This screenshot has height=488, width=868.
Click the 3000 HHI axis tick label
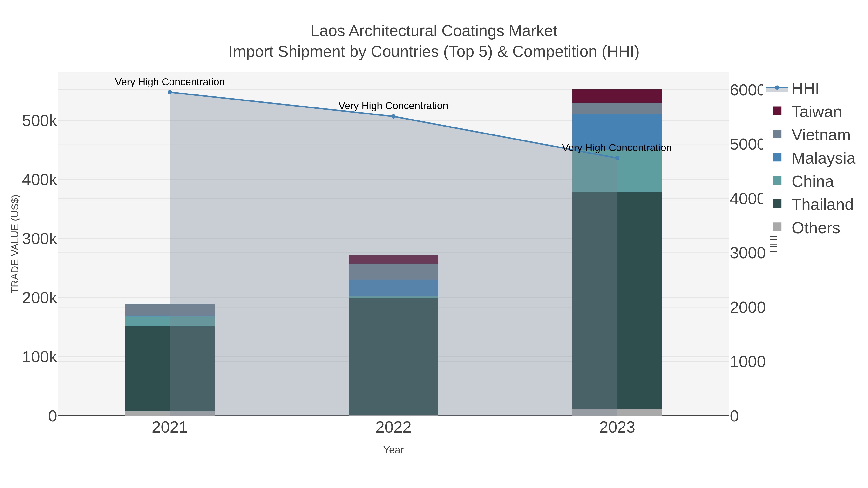[748, 253]
